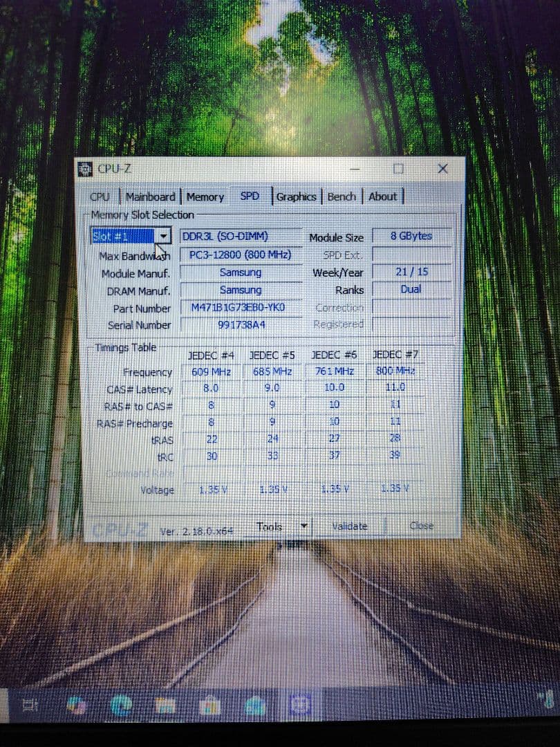This screenshot has width=560, height=747.
Task: Select serial number 991738A4
Action: tap(241, 324)
